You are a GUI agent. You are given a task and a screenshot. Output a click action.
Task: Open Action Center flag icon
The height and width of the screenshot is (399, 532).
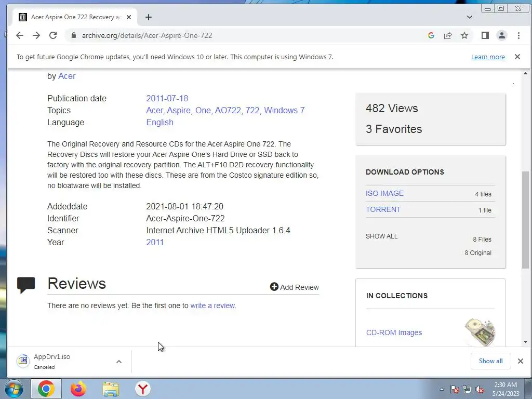[455, 389]
